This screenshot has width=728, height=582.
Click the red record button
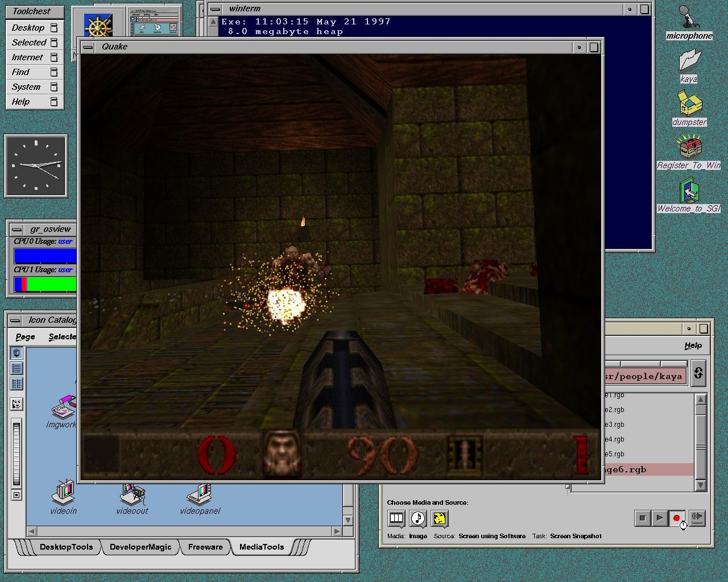click(676, 518)
